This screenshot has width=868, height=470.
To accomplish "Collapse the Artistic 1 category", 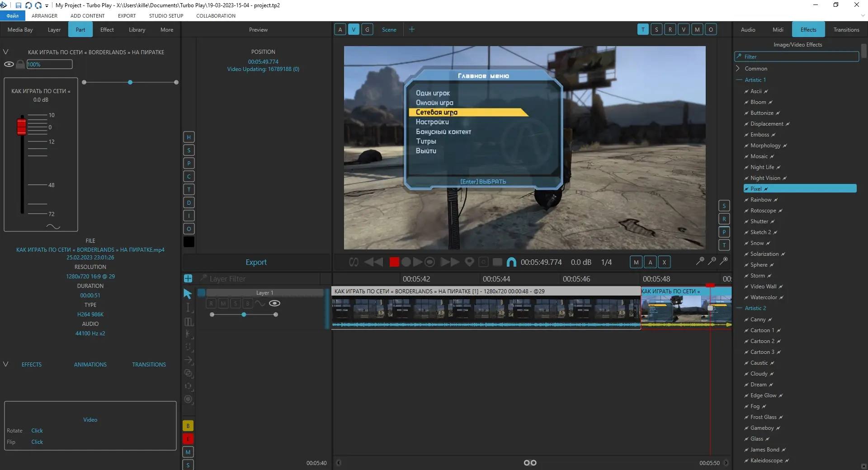I will 739,80.
